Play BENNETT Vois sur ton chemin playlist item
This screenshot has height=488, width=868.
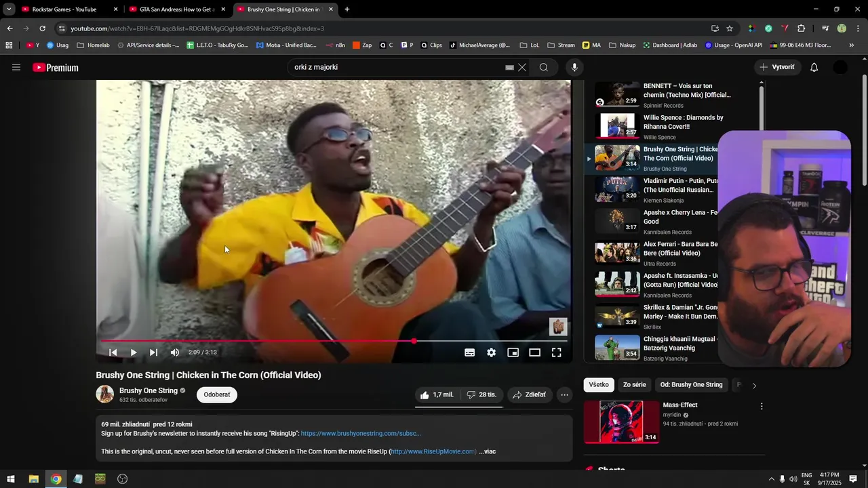[656, 95]
